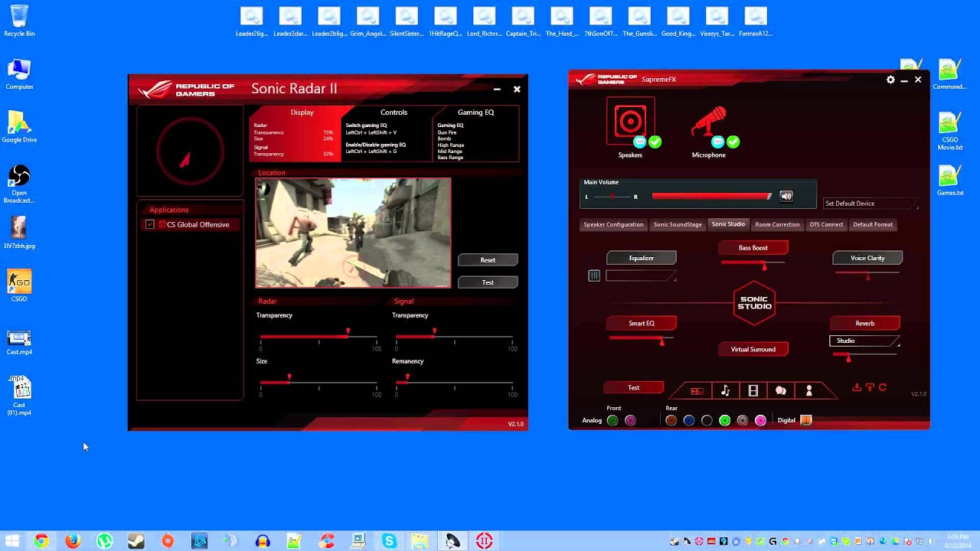The height and width of the screenshot is (551, 980).
Task: Toggle the Equalizer button in SupremeFX
Action: [x=642, y=258]
